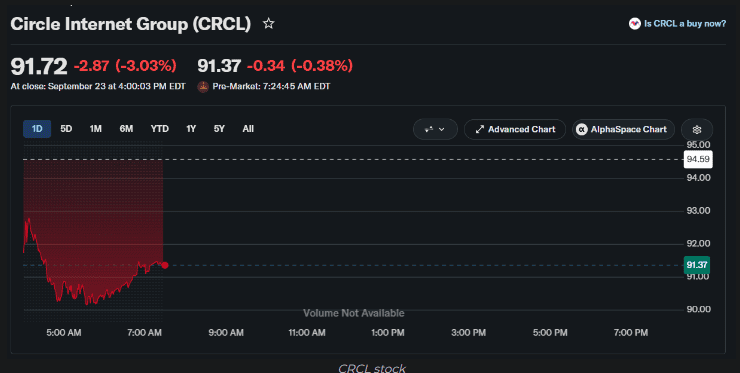The width and height of the screenshot is (740, 373).
Task: Switch to the 5D time range
Action: click(x=66, y=129)
